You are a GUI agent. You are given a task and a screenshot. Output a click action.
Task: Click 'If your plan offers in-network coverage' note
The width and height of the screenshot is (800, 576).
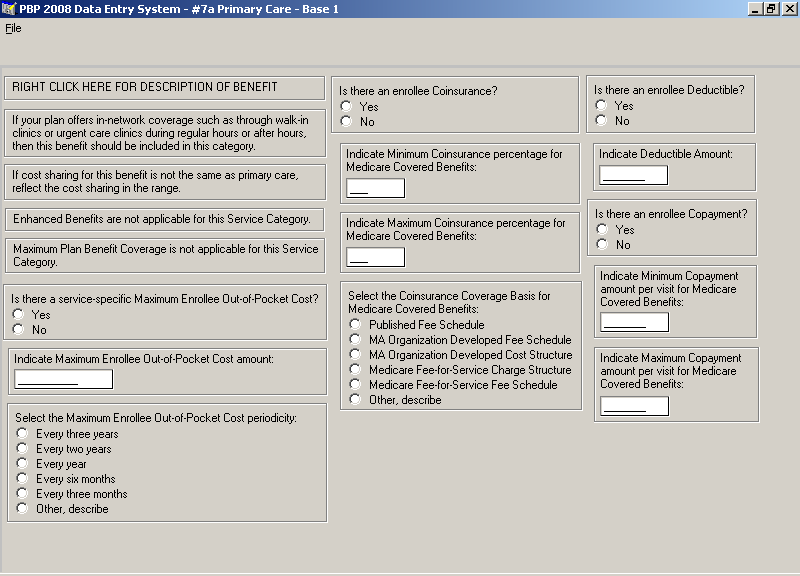coord(160,133)
